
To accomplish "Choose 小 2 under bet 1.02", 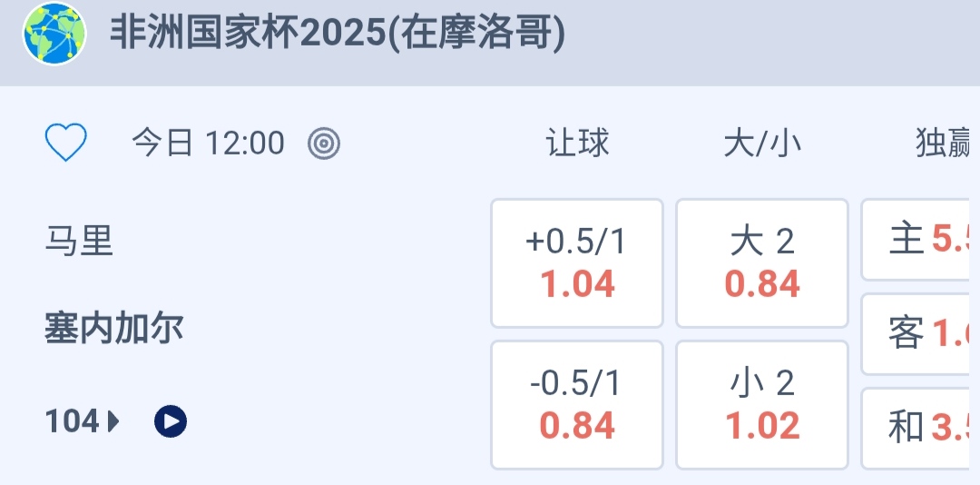I will (x=762, y=405).
